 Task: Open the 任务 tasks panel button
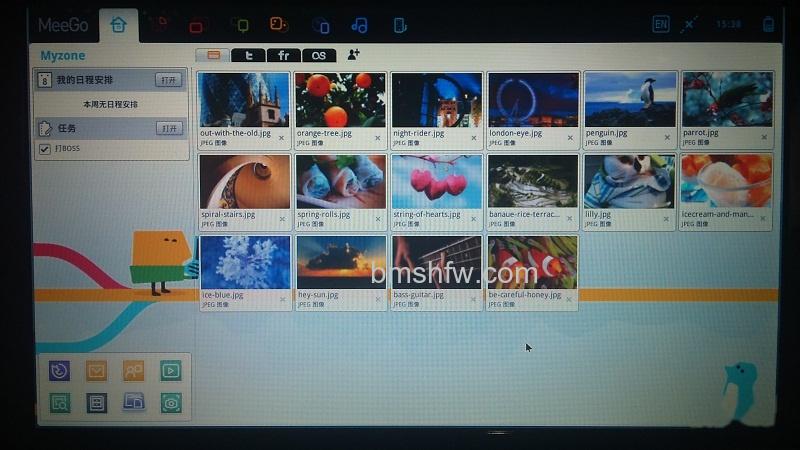[x=169, y=128]
